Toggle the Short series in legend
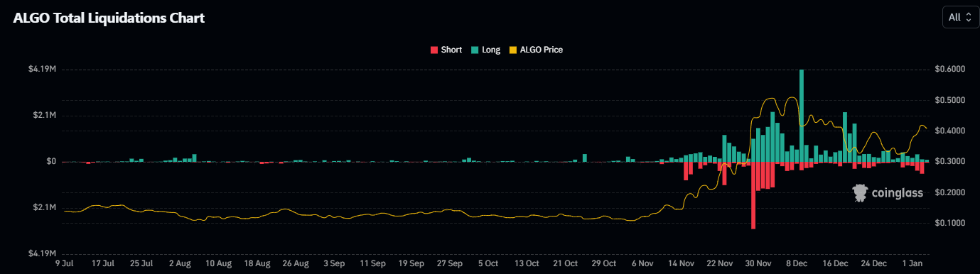This screenshot has width=980, height=274. [x=446, y=50]
